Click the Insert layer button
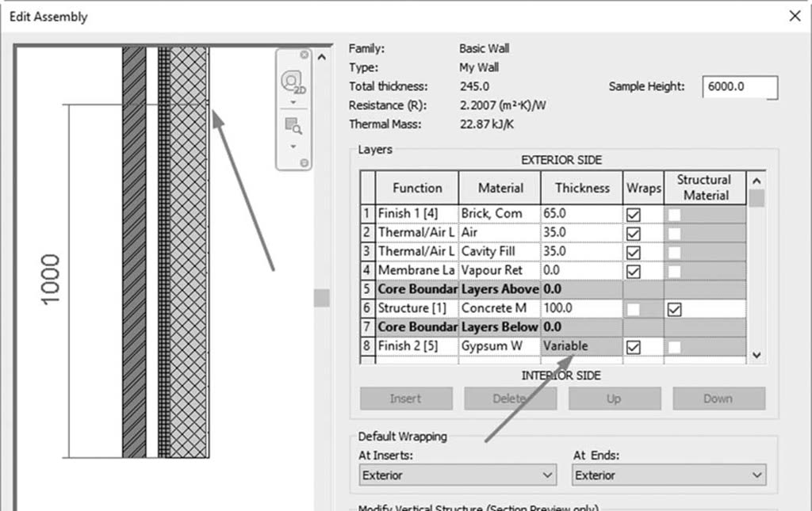Viewport: 812px width, 511px height. [406, 399]
